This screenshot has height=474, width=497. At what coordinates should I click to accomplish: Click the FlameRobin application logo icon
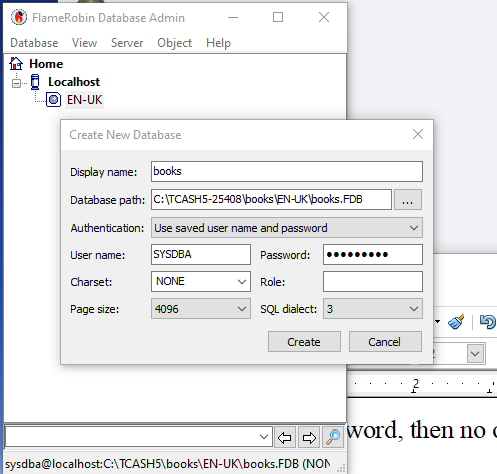pos(19,17)
